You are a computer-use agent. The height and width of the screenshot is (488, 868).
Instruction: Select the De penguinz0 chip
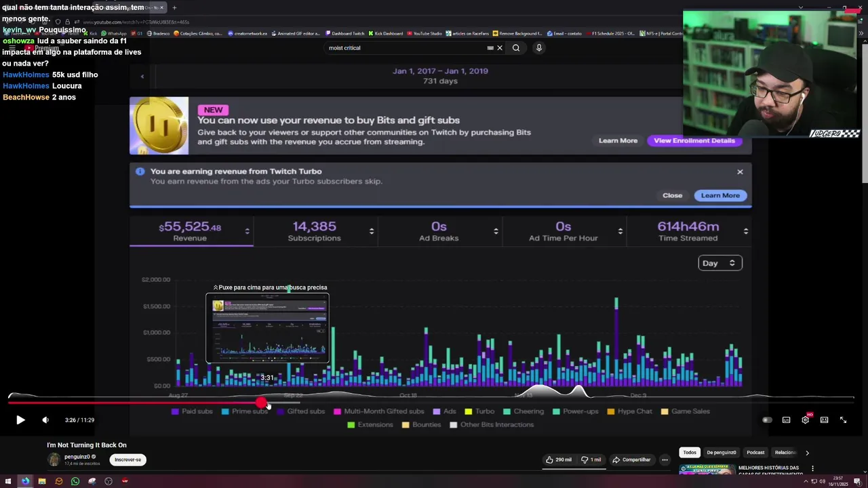722,453
